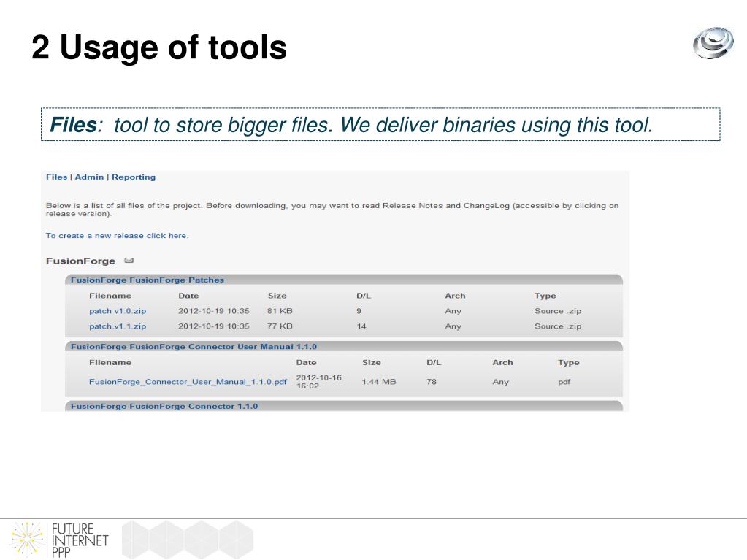
Task: Click 'To create a new release click here' link
Action: pyautogui.click(x=117, y=236)
